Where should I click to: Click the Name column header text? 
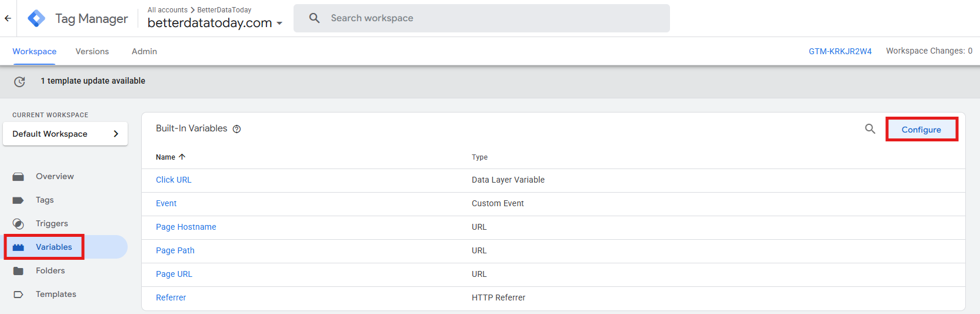[x=165, y=157]
